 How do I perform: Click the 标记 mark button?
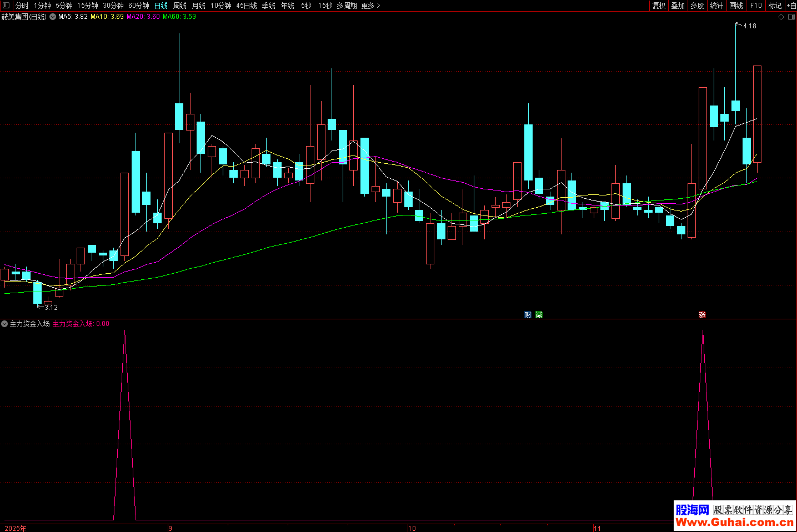[x=775, y=6]
